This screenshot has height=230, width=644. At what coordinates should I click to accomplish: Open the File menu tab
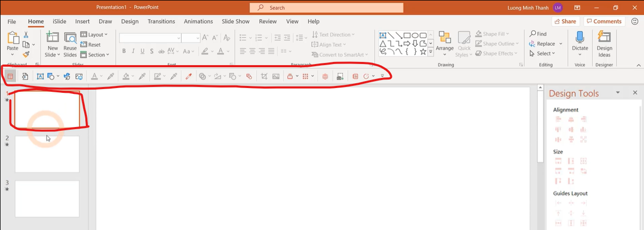pyautogui.click(x=12, y=21)
